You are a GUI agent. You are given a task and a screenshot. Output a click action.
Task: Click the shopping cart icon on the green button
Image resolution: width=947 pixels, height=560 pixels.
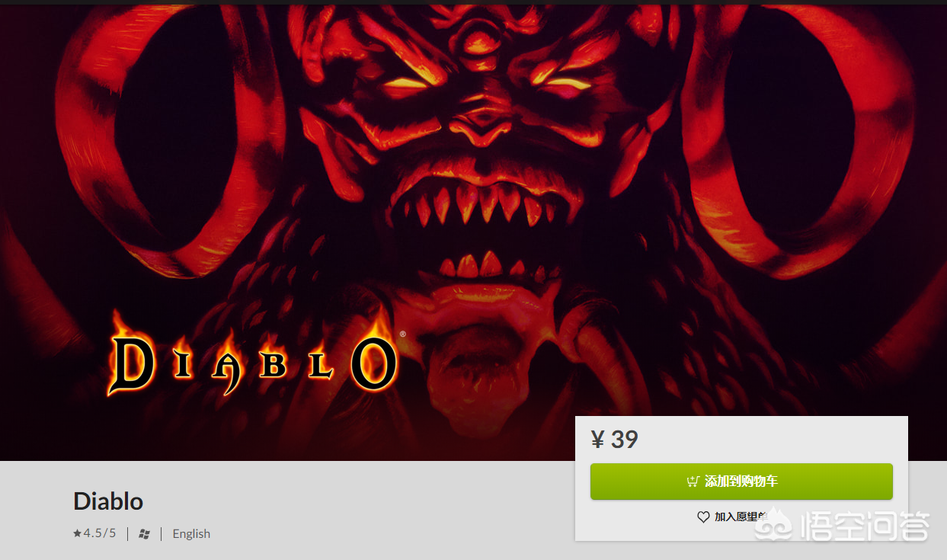pos(693,482)
